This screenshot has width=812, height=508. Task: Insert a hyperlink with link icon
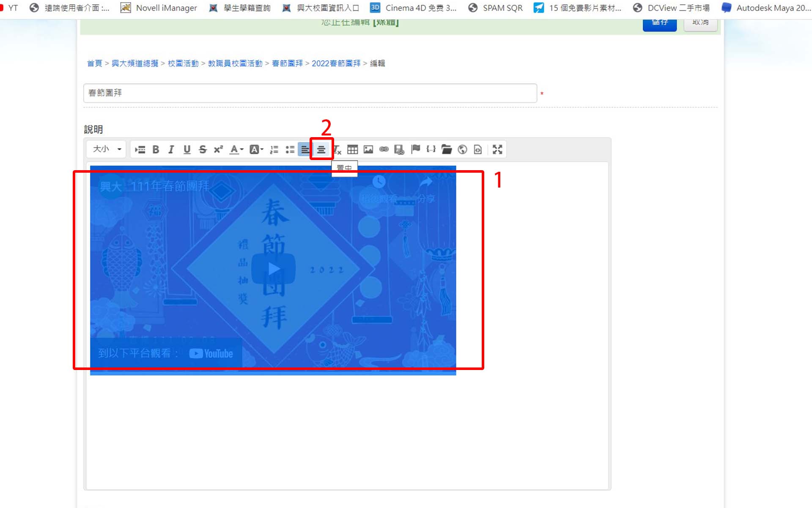click(x=384, y=149)
